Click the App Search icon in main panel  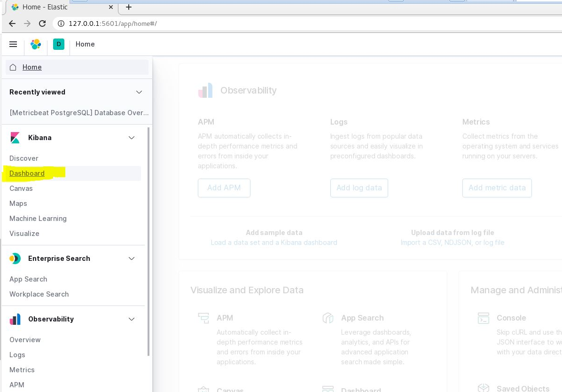pyautogui.click(x=328, y=318)
